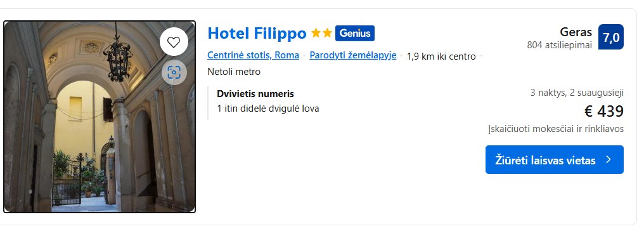Viewport: 644px width, 231px height.
Task: Click the chevron arrow in availability button
Action: coord(609,159)
